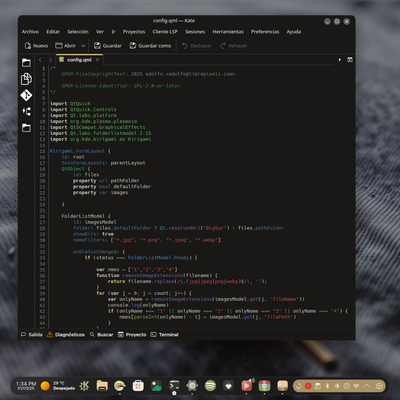Open the Archivo menu

30,32
